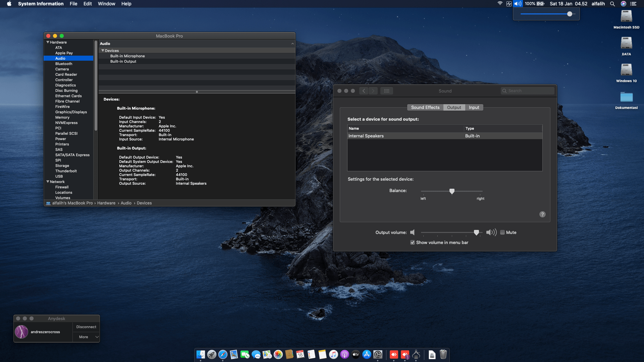The height and width of the screenshot is (362, 644).
Task: Select Graphics/Displays in the sidebar
Action: (x=71, y=112)
